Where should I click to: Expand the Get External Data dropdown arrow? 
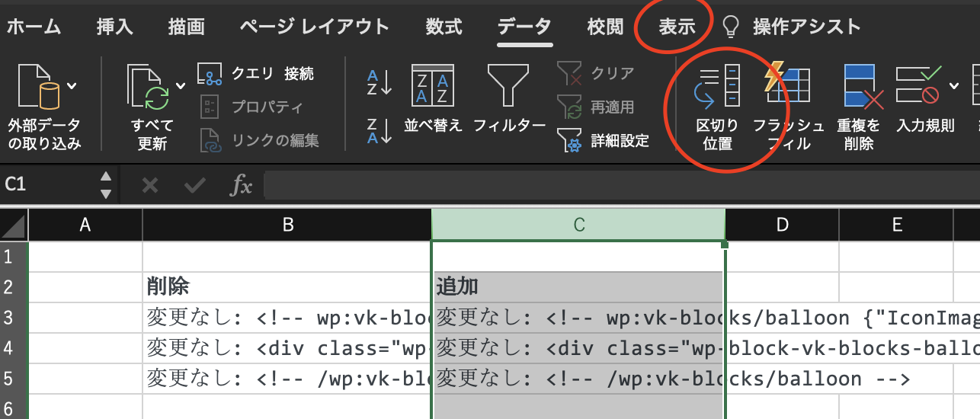click(x=72, y=85)
